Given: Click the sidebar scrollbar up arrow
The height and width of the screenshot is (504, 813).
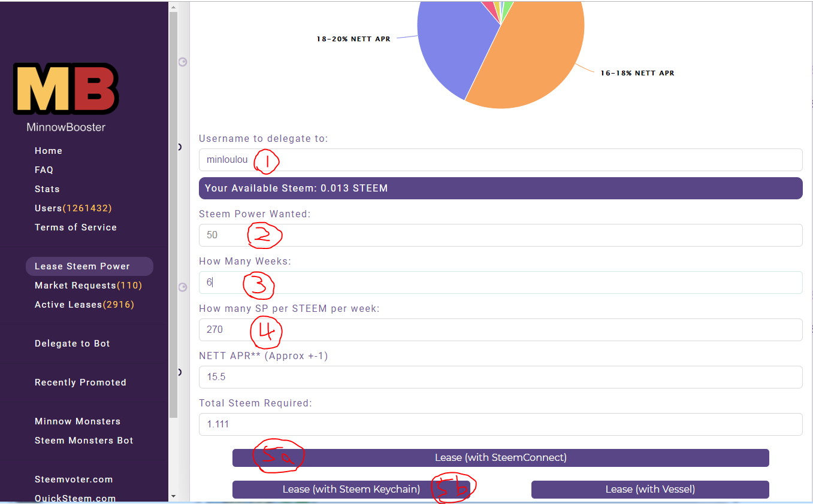Looking at the screenshot, I should pyautogui.click(x=173, y=8).
